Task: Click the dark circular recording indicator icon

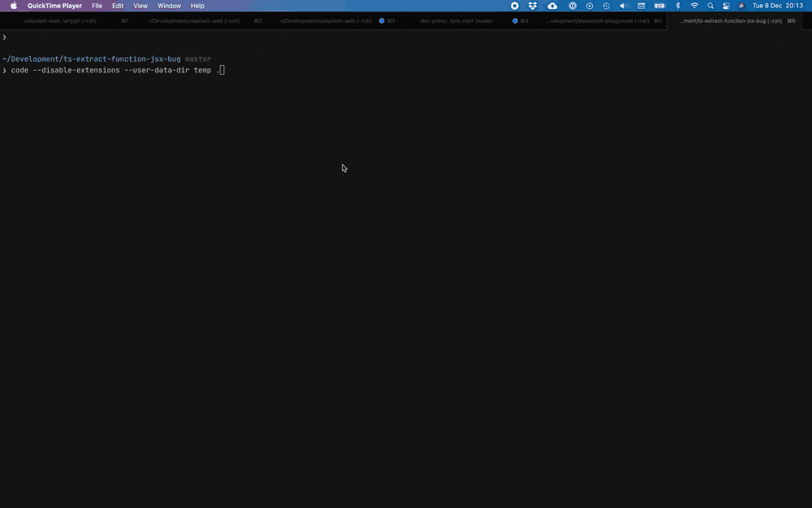Action: [x=514, y=6]
